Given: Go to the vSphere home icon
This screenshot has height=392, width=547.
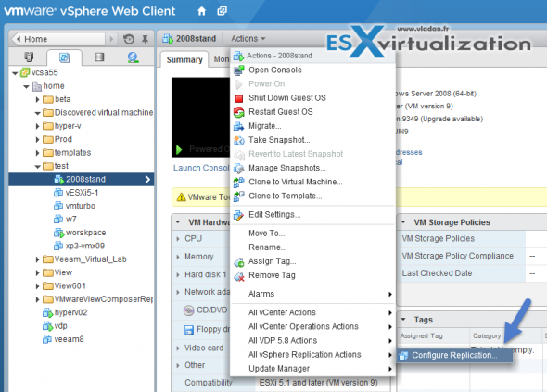Looking at the screenshot, I should coord(201,11).
